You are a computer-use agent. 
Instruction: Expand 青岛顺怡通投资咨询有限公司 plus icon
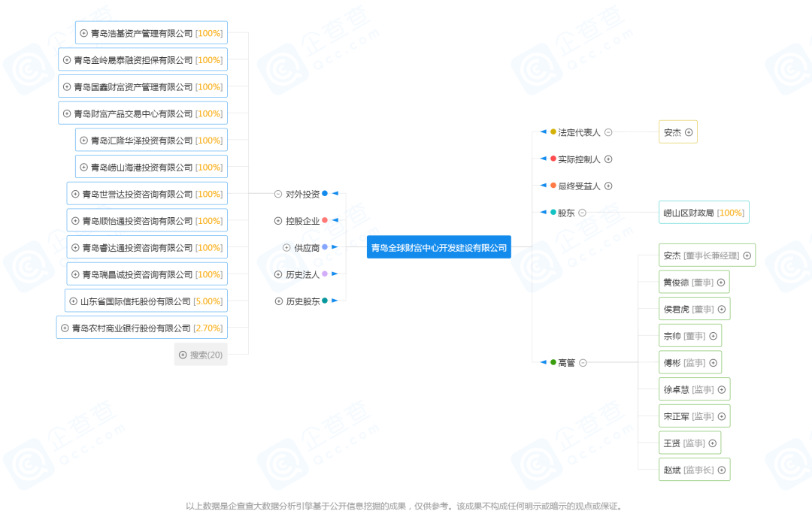click(x=75, y=221)
